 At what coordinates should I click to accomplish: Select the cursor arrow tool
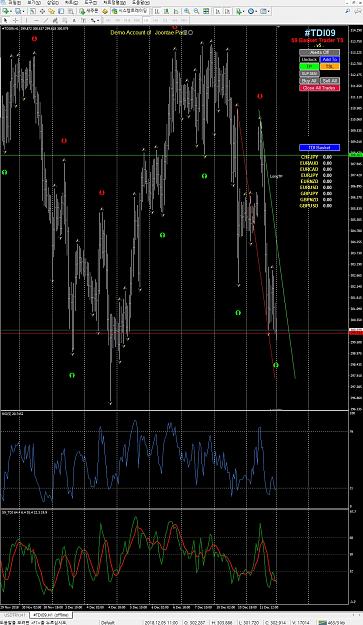click(6, 20)
